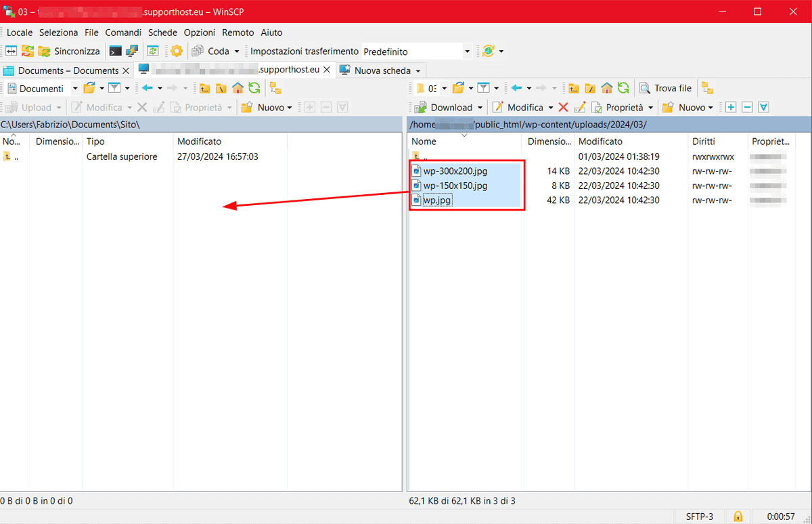The image size is (812, 524).
Task: Click the remote select files plus icon
Action: [x=731, y=107]
